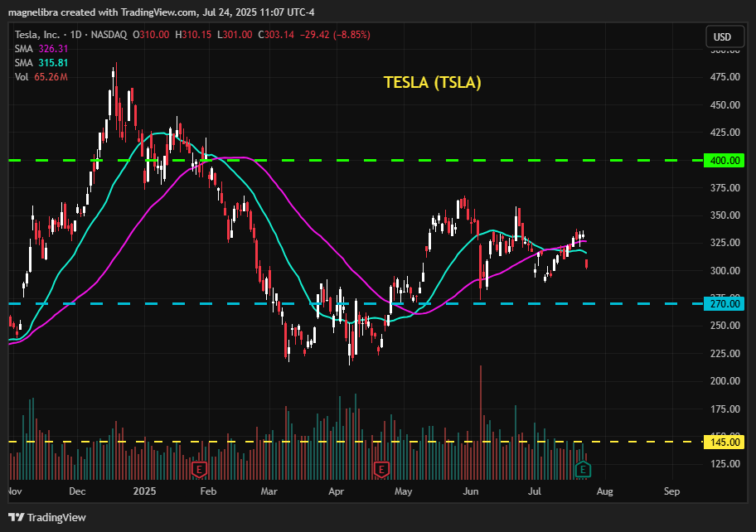756x532 pixels.
Task: Click the 2025 time axis label
Action: point(144,491)
